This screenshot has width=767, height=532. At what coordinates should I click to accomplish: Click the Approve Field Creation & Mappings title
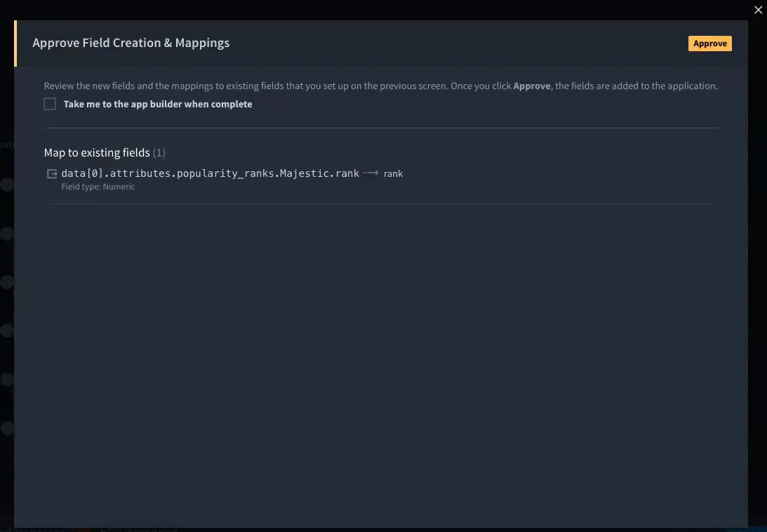[131, 43]
